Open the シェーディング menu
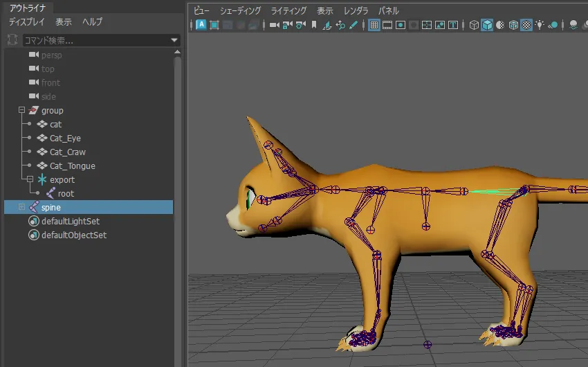 (x=240, y=11)
